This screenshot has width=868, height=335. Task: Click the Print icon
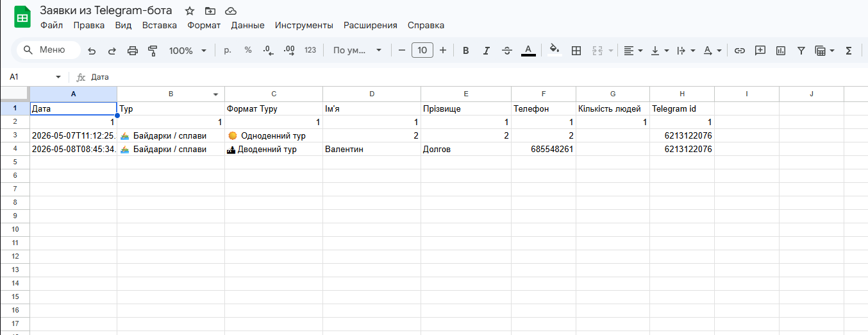coord(132,51)
